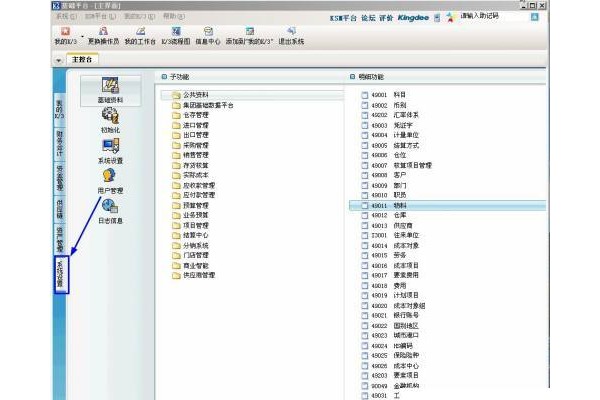Collapse the 子功能 panel header toggle
This screenshot has height=400, width=600.
click(x=164, y=77)
